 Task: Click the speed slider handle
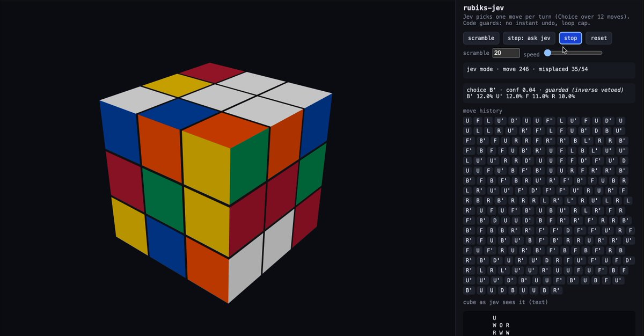click(547, 53)
